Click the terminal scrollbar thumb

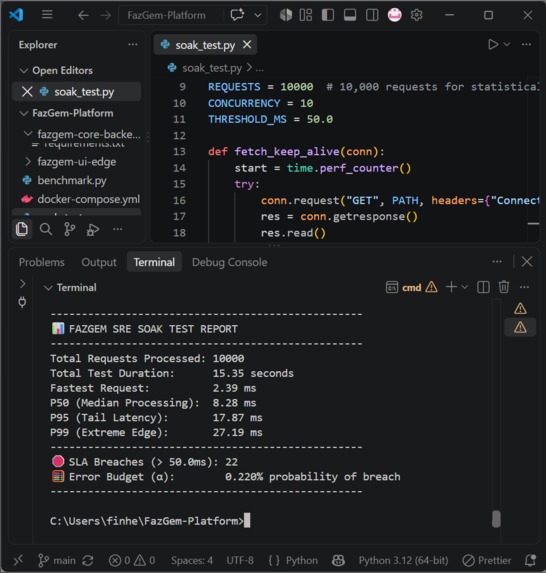[x=496, y=519]
